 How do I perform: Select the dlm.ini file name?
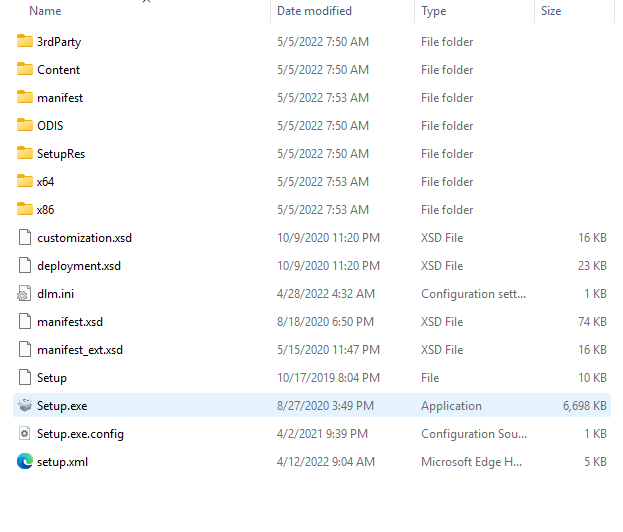[x=55, y=294]
